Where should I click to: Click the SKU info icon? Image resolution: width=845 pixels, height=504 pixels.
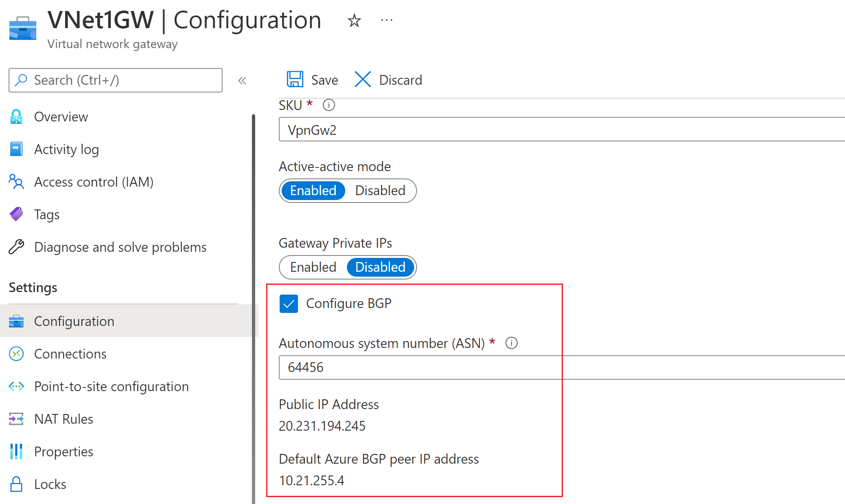click(329, 105)
